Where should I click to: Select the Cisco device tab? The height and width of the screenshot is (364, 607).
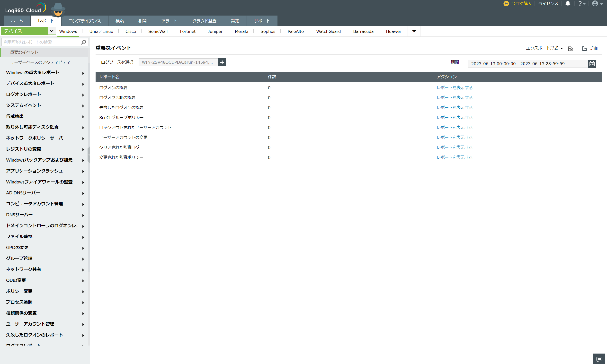(x=131, y=31)
